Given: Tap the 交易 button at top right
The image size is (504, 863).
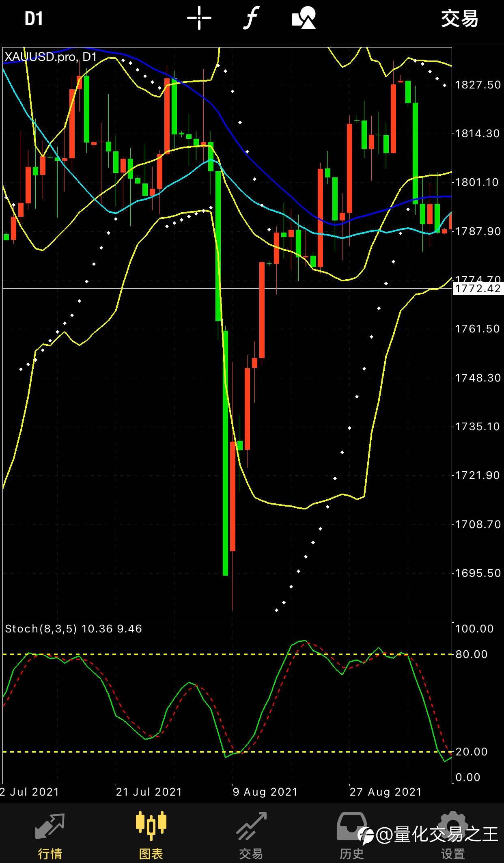Looking at the screenshot, I should pyautogui.click(x=460, y=19).
